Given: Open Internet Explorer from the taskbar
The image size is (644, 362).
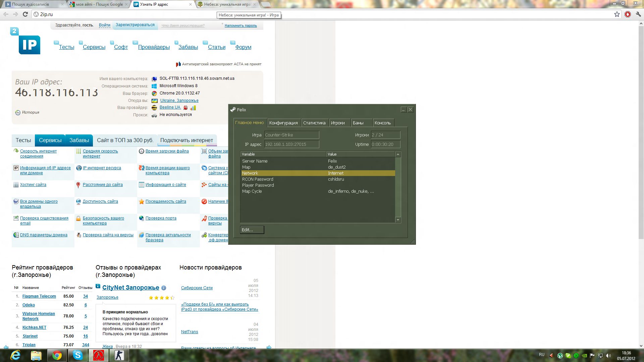Looking at the screenshot, I should tap(15, 355).
